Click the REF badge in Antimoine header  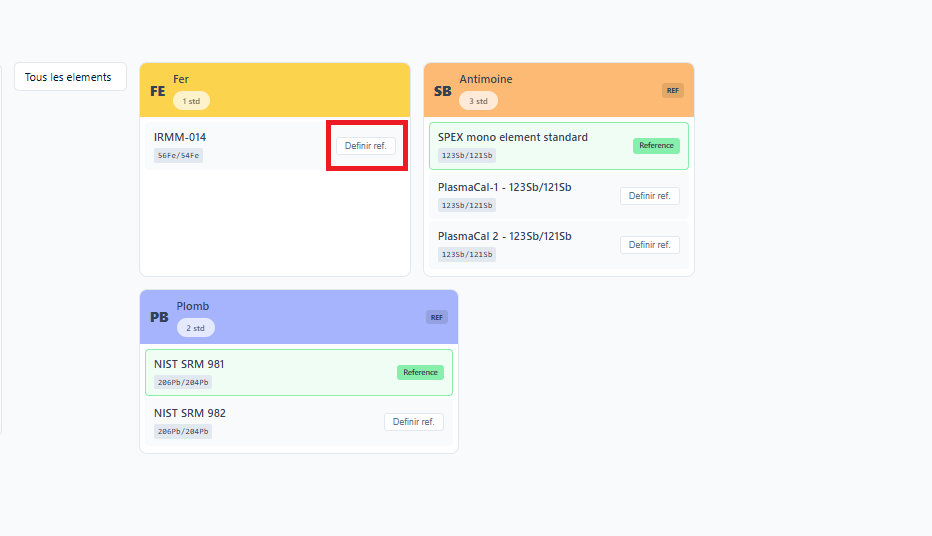point(672,91)
